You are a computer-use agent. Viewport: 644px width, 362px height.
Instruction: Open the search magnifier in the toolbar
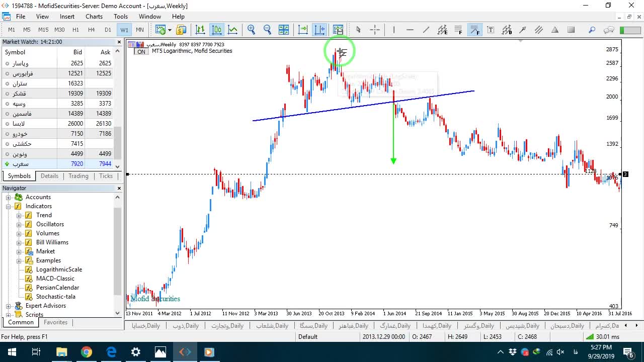(x=592, y=30)
